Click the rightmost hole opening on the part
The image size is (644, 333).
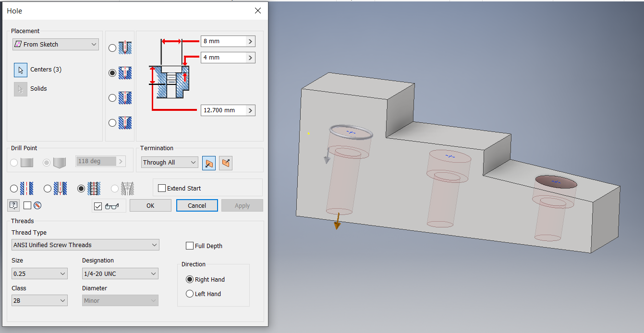(x=556, y=183)
